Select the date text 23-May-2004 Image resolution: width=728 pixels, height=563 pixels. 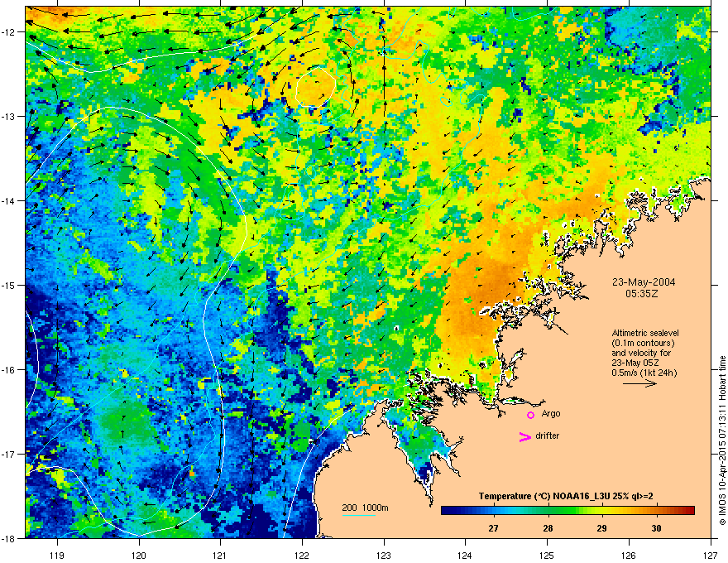tap(644, 282)
